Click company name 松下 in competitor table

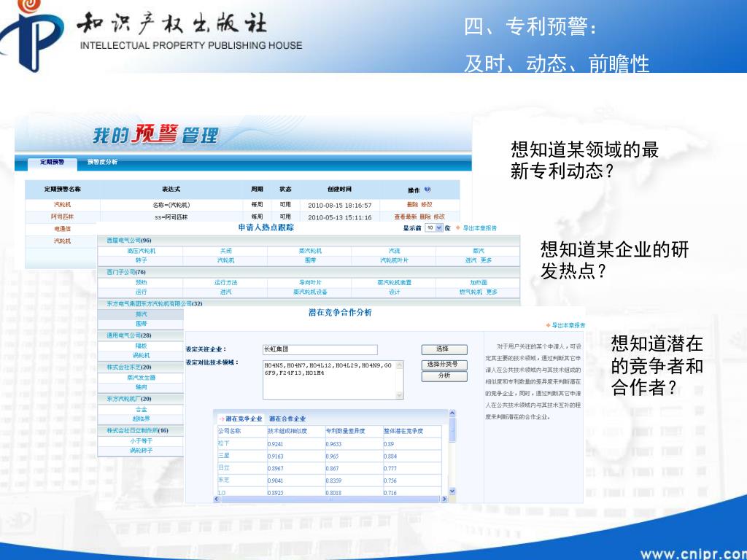coord(223,443)
